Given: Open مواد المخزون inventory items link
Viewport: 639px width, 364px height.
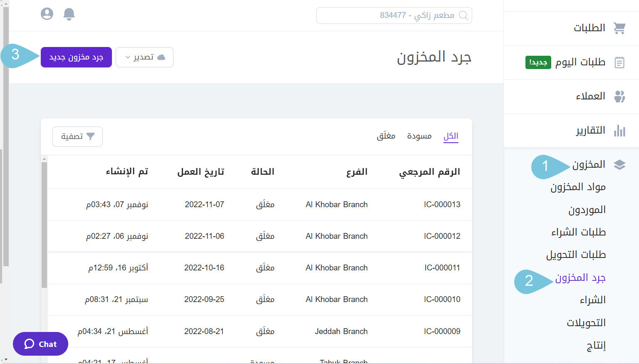Looking at the screenshot, I should pyautogui.click(x=578, y=187).
